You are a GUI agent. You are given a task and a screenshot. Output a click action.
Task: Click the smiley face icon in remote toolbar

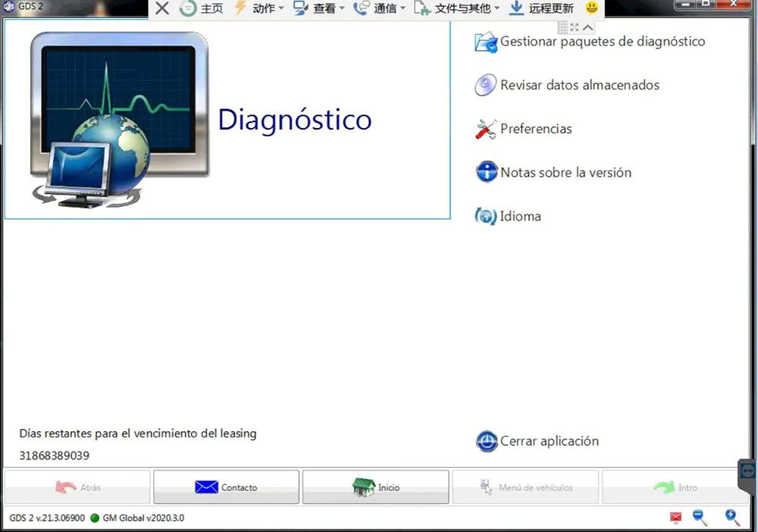[x=591, y=8]
